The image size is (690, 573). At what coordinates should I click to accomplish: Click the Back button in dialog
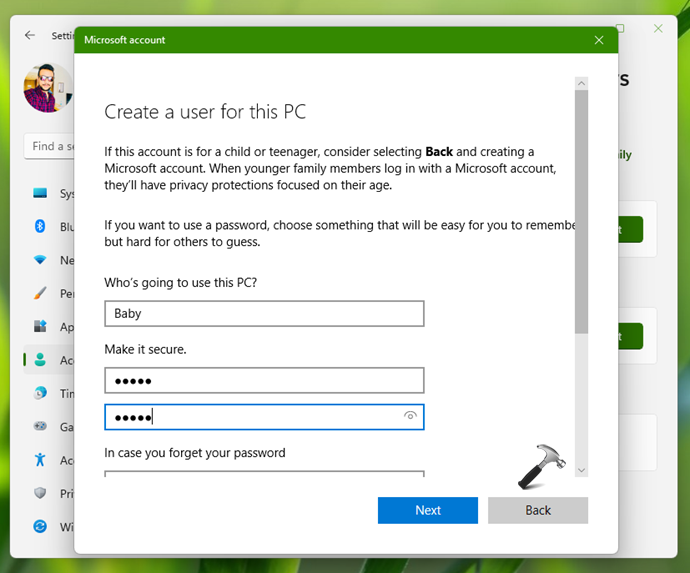point(538,510)
